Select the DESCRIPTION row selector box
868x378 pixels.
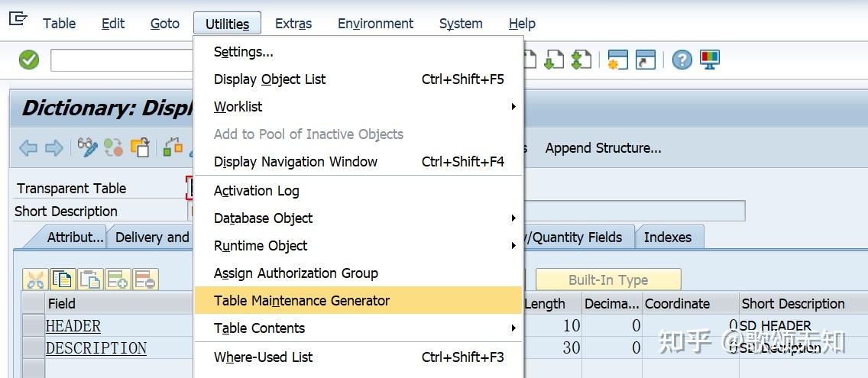[x=34, y=348]
